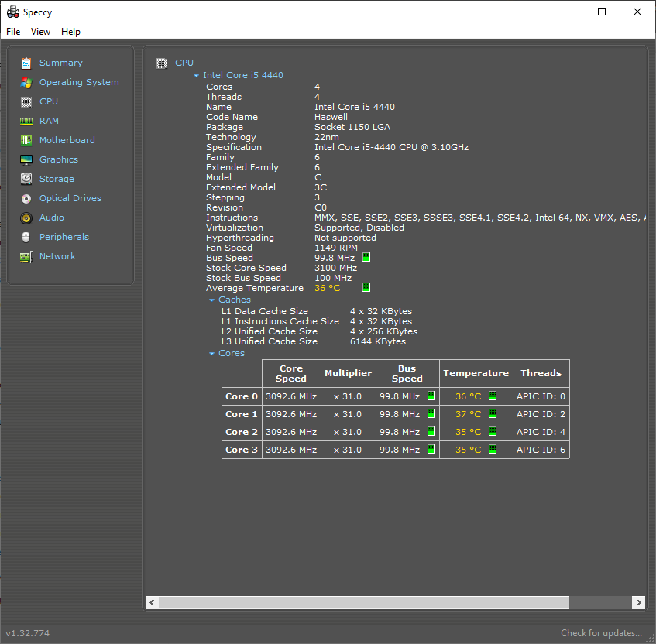Click the Package Socket 1150 LGA value
The width and height of the screenshot is (656, 644).
tap(352, 127)
